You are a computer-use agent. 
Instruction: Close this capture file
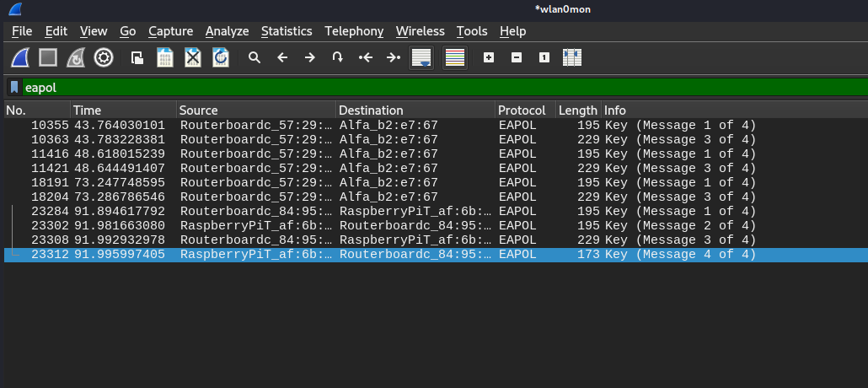(193, 57)
